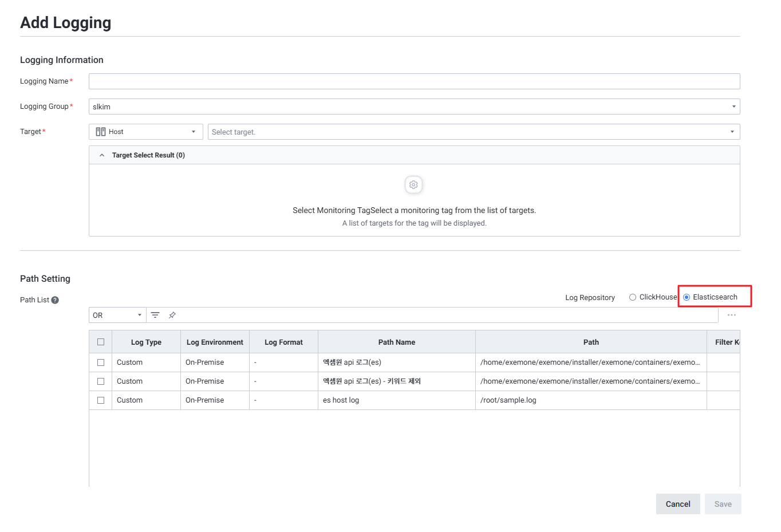Check the header select-all checkbox
This screenshot has height=532, width=781.
[101, 342]
